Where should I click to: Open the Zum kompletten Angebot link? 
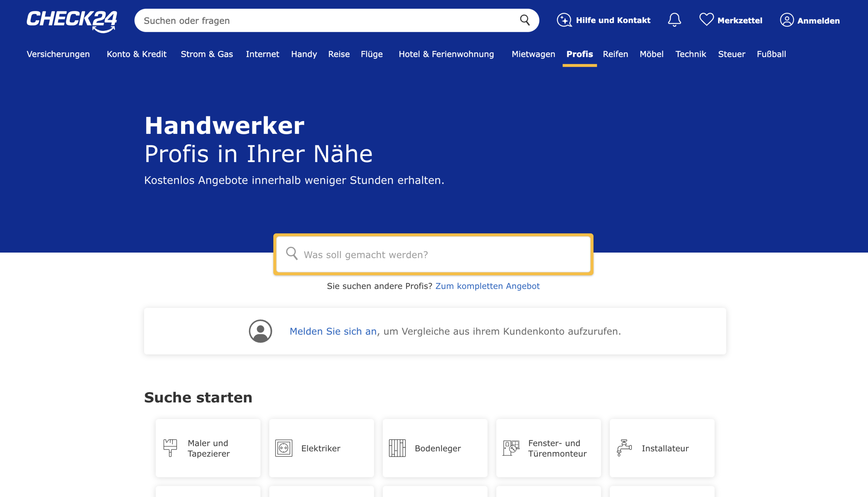pyautogui.click(x=487, y=286)
